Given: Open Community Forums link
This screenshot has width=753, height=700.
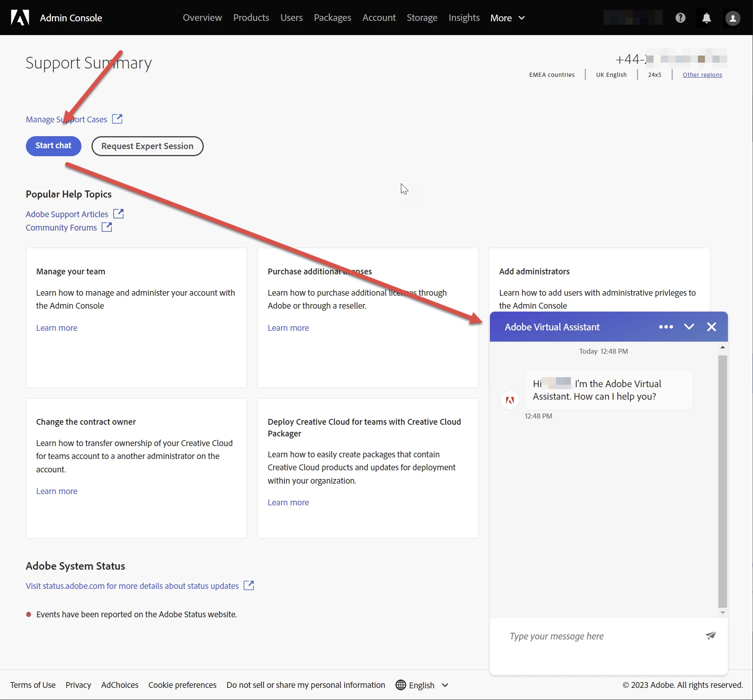Looking at the screenshot, I should click(61, 228).
